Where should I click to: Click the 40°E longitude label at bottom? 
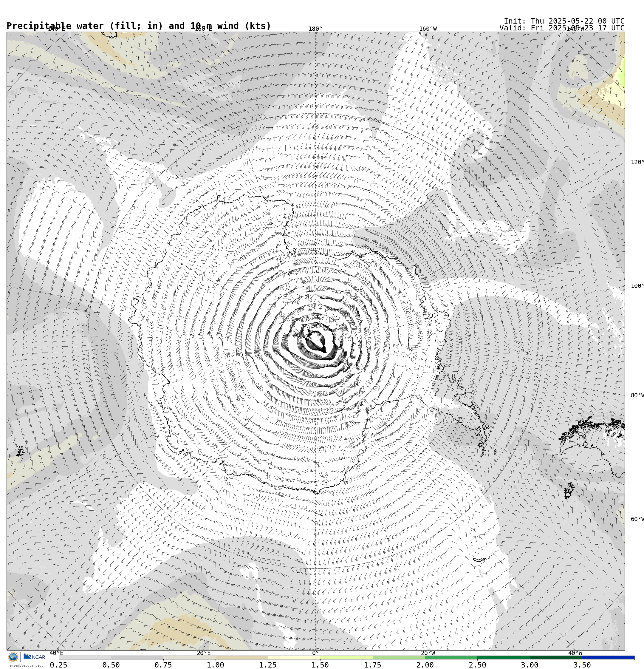coord(56,653)
